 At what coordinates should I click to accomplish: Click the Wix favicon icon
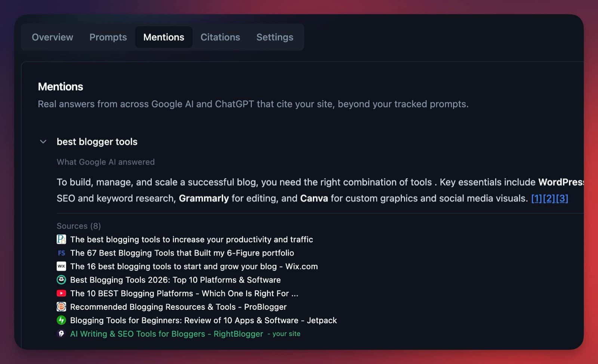[61, 266]
